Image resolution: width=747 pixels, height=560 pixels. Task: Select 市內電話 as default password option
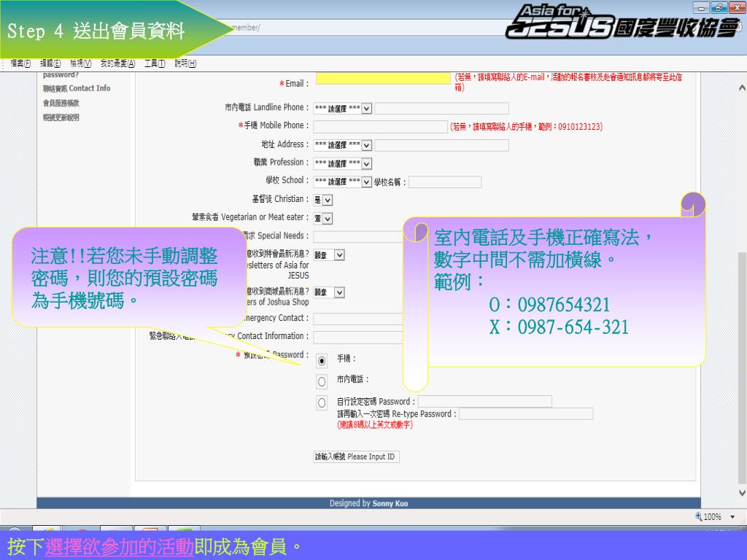pyautogui.click(x=322, y=381)
